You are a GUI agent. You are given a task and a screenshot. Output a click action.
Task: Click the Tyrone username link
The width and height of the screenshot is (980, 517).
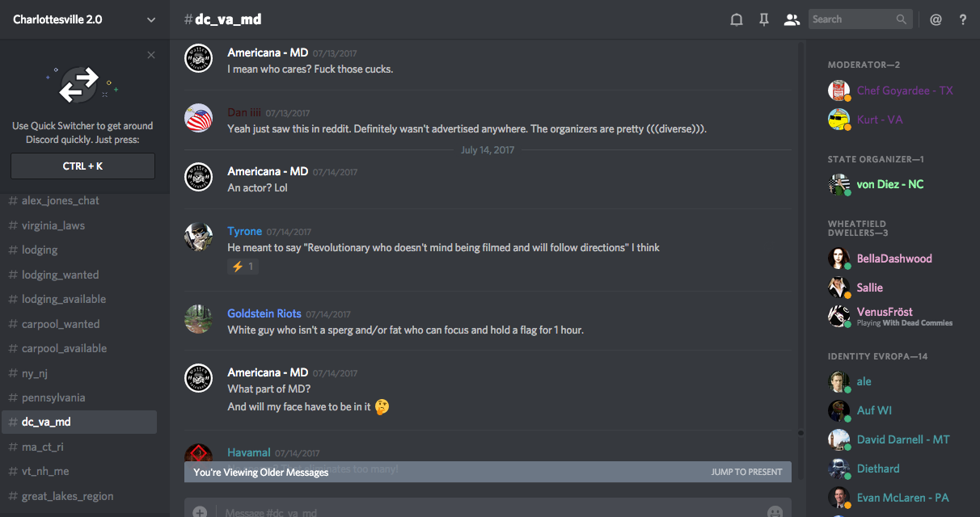pyautogui.click(x=244, y=231)
